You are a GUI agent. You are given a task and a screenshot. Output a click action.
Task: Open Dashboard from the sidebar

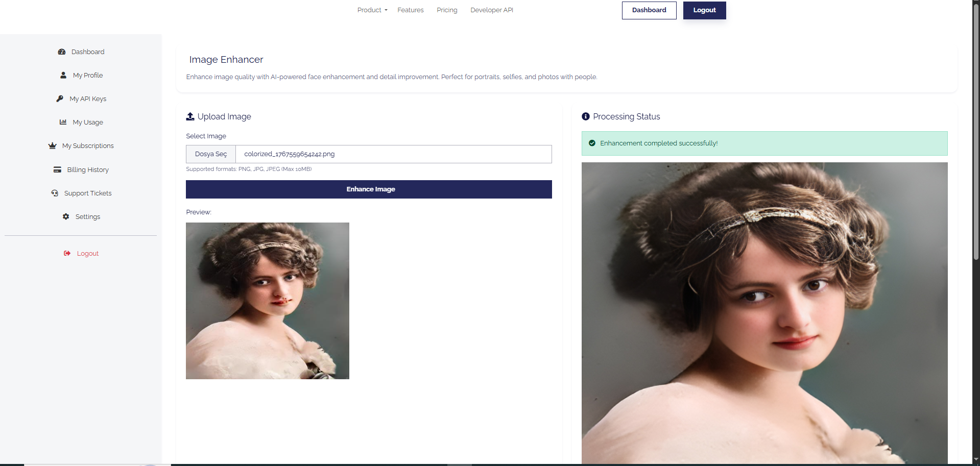[x=88, y=52]
